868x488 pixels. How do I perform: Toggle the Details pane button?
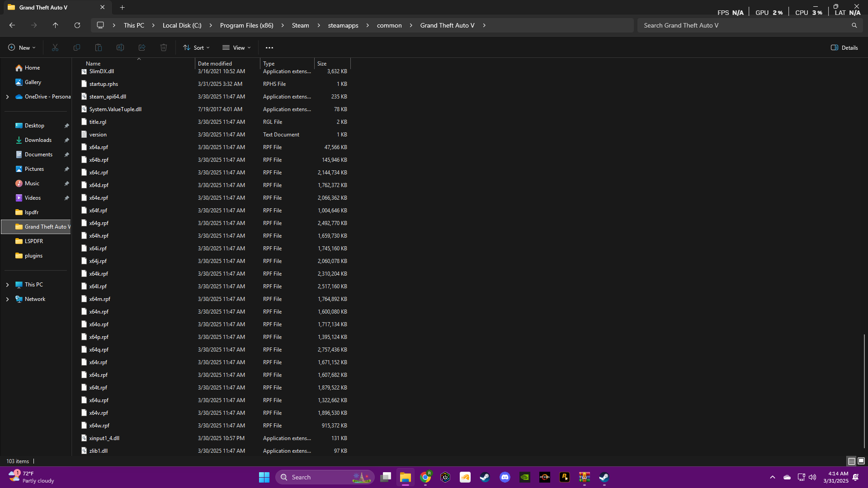click(844, 47)
